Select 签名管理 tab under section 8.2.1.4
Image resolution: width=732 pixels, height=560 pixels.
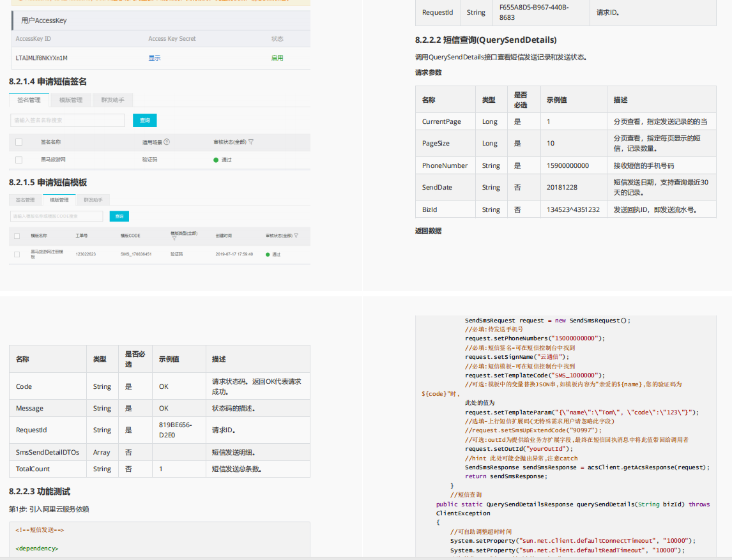pos(29,100)
